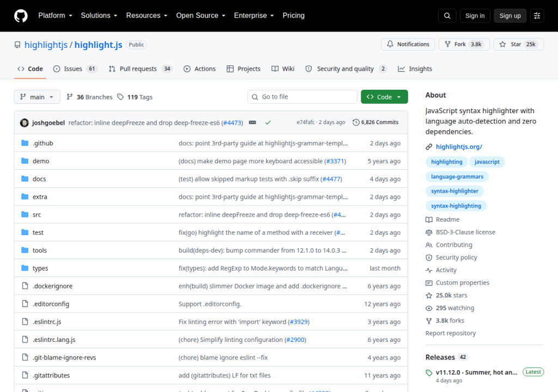Expand the Resources menu
The width and height of the screenshot is (558, 392).
pyautogui.click(x=147, y=16)
